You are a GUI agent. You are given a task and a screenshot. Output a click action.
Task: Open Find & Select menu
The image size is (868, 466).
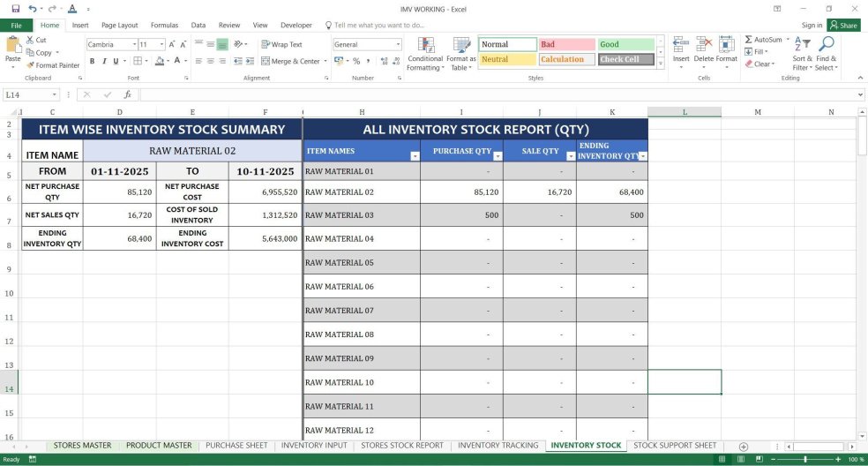(827, 54)
